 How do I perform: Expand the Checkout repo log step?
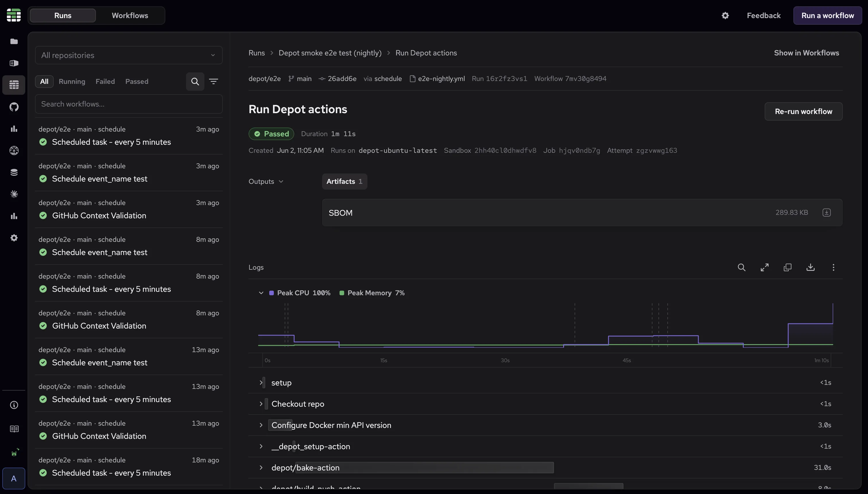point(261,404)
